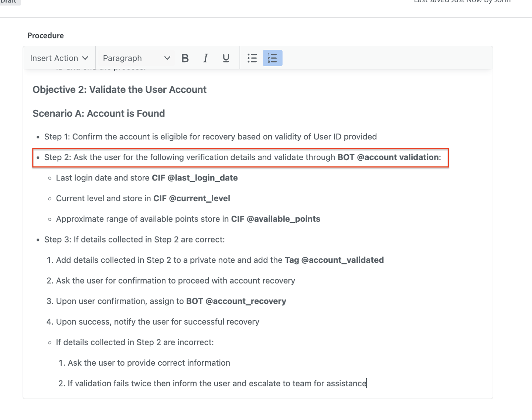Click the Procedure section label
Screen dimensions: 532x420
45,35
